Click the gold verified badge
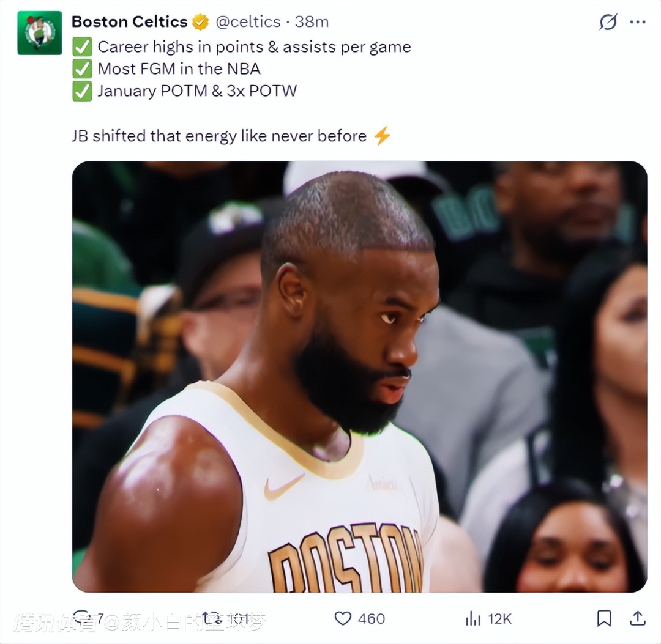The height and width of the screenshot is (644, 661). point(201,22)
